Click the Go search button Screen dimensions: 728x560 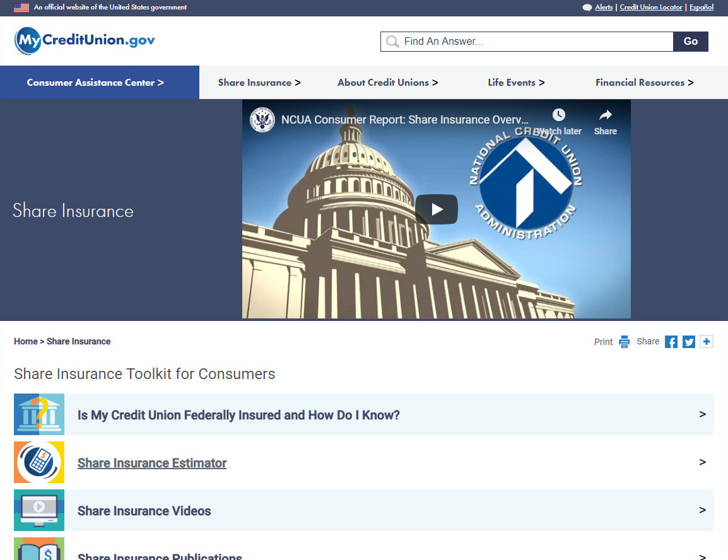tap(690, 41)
